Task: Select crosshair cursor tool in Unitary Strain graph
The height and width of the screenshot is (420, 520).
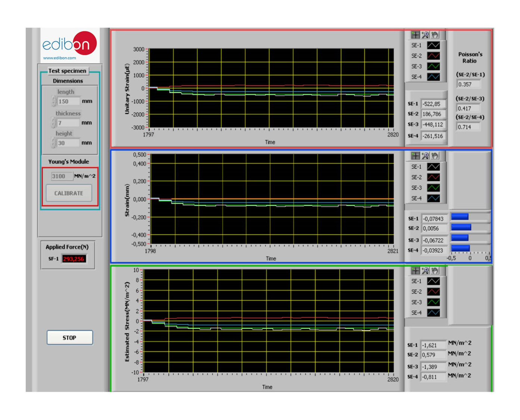Action: 415,35
